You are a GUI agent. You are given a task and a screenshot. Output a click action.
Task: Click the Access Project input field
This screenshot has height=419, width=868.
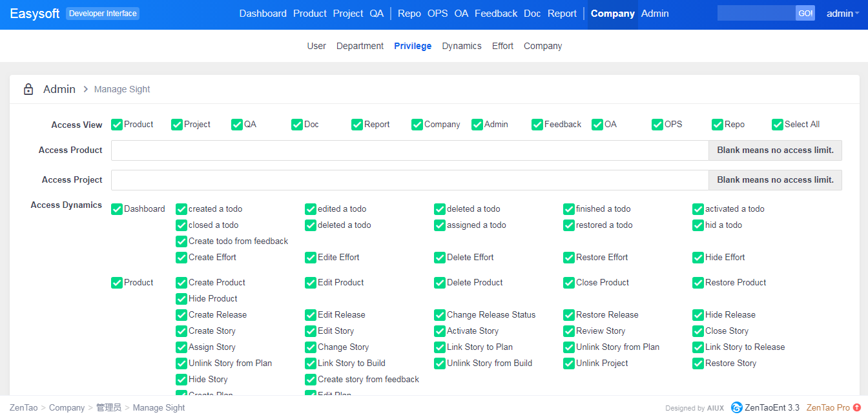tap(410, 180)
